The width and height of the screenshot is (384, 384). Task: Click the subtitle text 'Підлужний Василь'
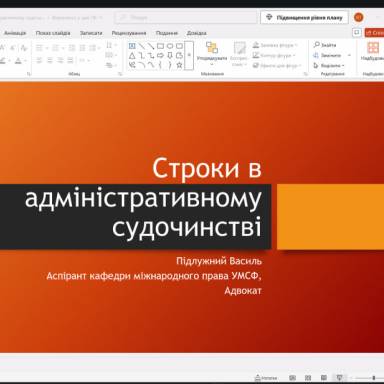coord(219,261)
